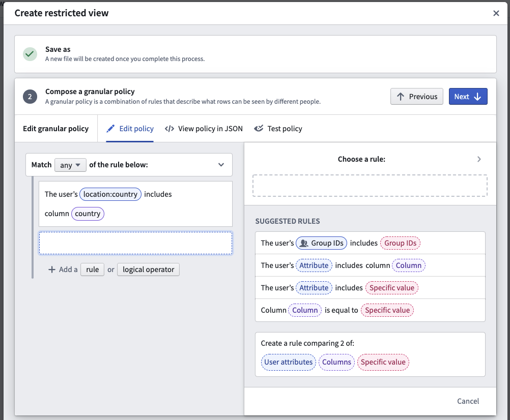The width and height of the screenshot is (510, 420).
Task: Pick the Attribute includes Specific value rule
Action: coord(370,288)
